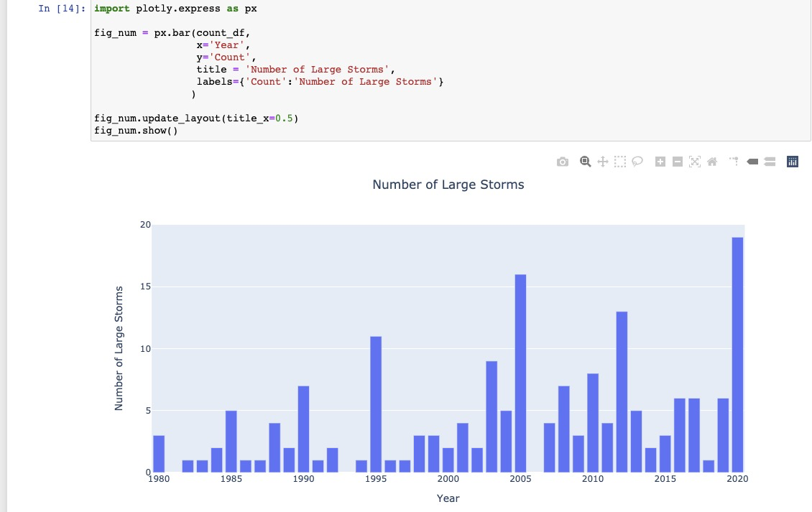Viewport: 812px width, 512px height.
Task: Click the 2020 bar with 19 storms
Action: [737, 355]
